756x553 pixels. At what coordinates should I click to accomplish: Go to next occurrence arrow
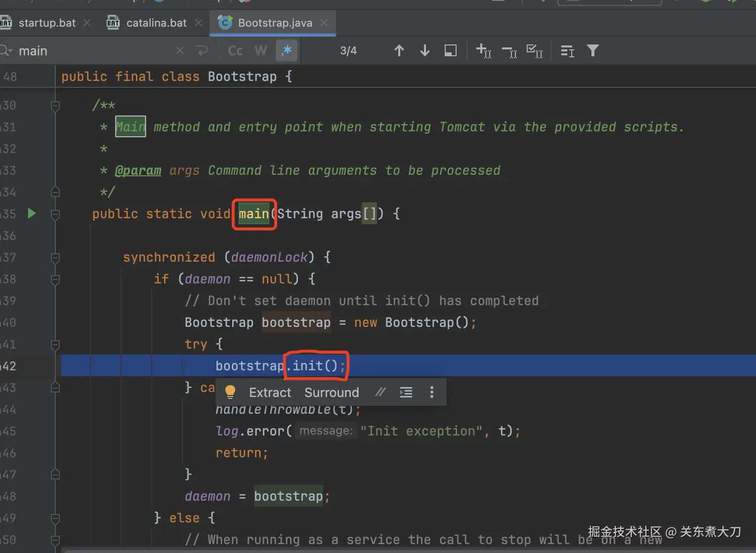(x=425, y=50)
